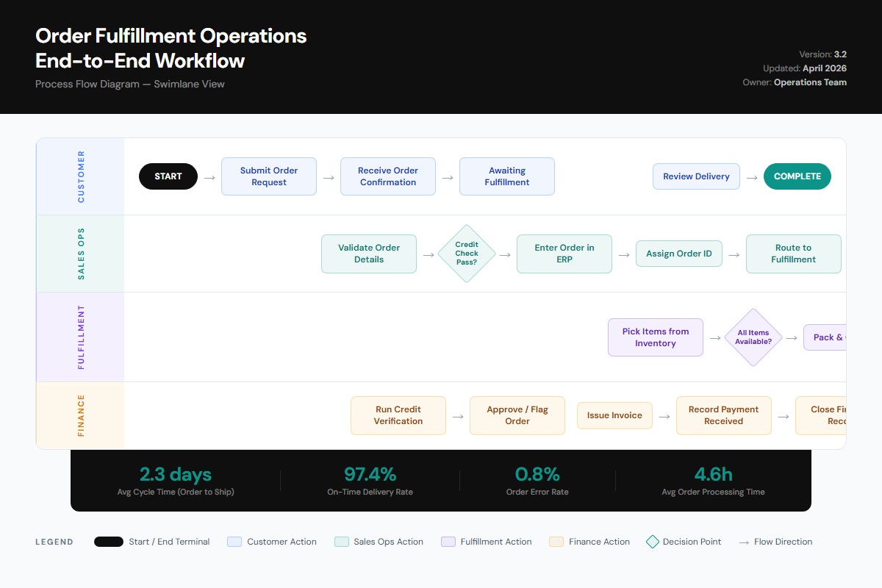
Task: Click the Decision Point diamond in the legend
Action: point(653,542)
